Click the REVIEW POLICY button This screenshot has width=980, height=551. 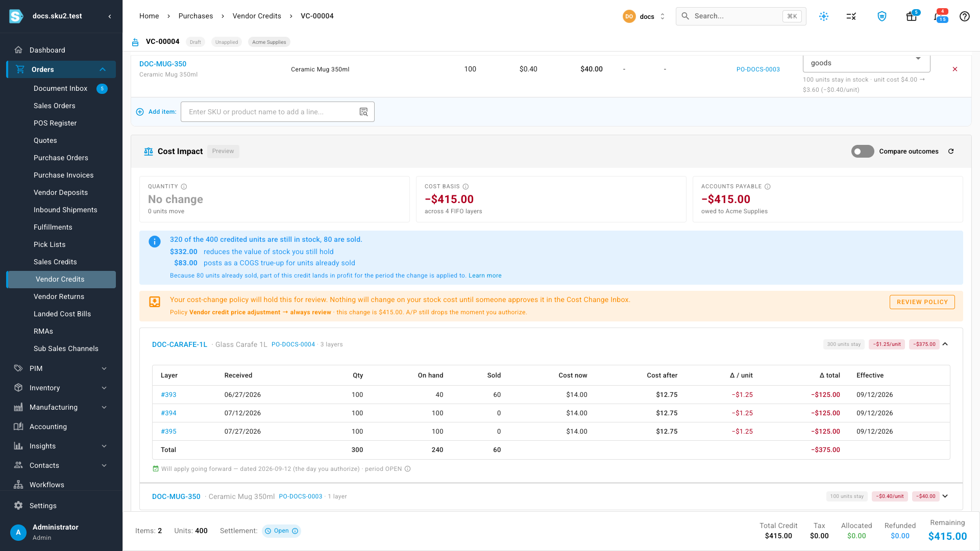[x=922, y=302]
